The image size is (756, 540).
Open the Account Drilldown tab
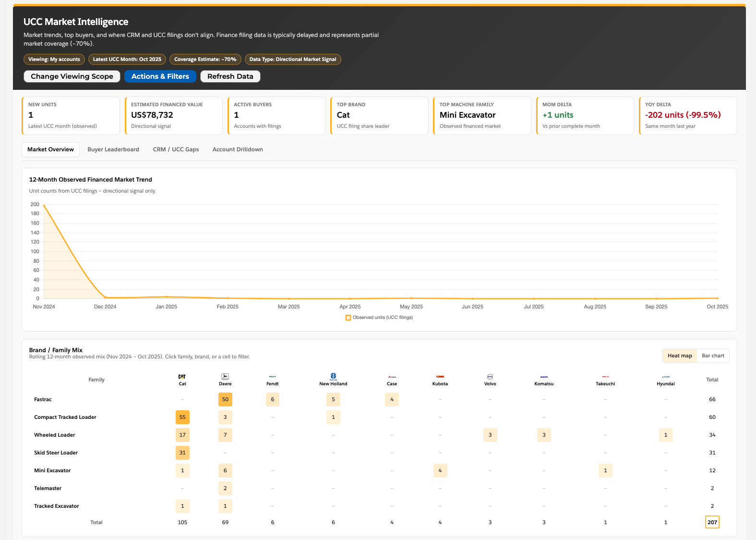(238, 149)
